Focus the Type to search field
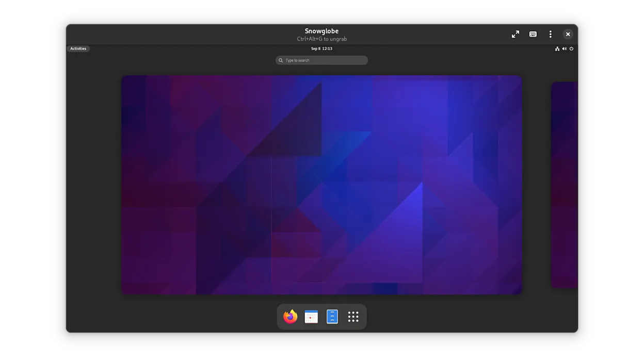Screen dimensions: 644x362 321,60
